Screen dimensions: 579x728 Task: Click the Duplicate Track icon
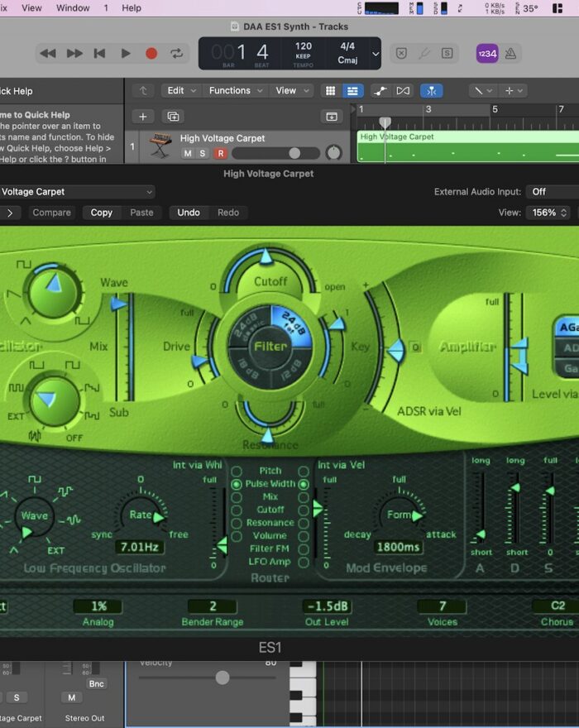tap(173, 117)
